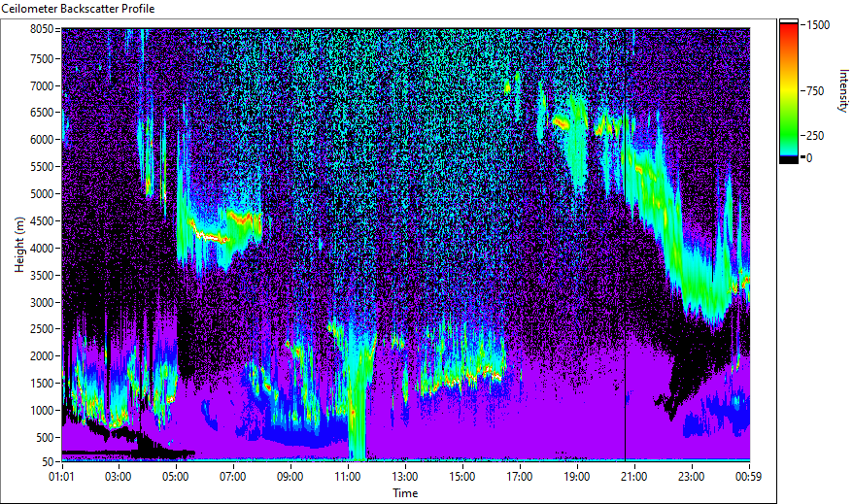Select the 21:00 time axis label
Viewport: 853px width, 504px height.
point(634,477)
